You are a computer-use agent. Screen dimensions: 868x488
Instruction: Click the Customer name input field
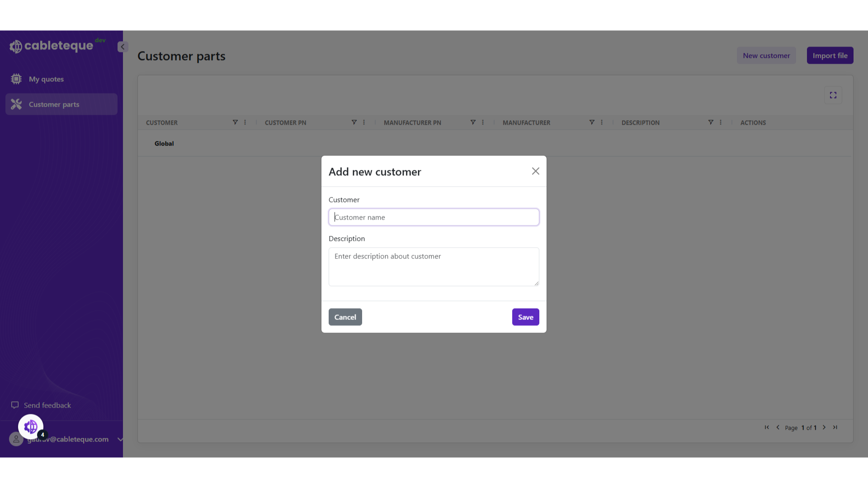[x=434, y=217]
